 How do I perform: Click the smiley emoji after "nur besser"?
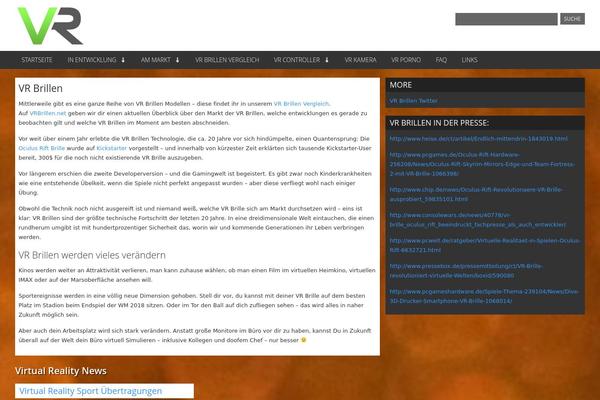coord(303,340)
